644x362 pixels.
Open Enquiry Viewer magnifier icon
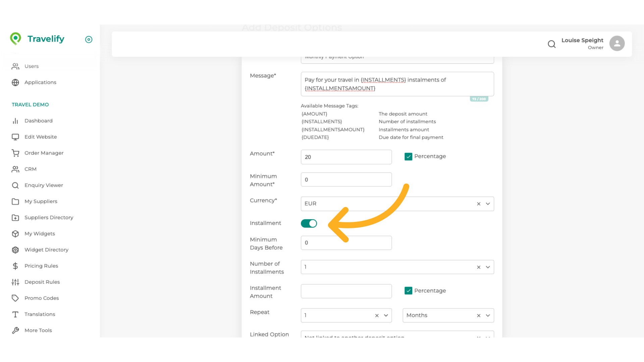15,185
